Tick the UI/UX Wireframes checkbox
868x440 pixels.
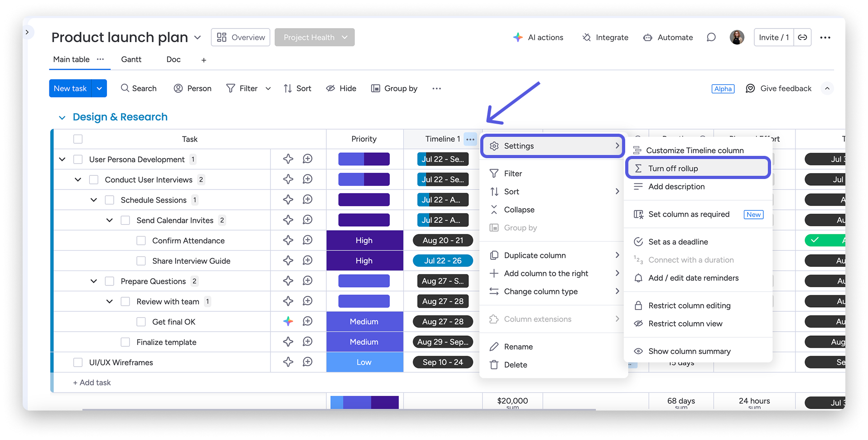click(78, 363)
